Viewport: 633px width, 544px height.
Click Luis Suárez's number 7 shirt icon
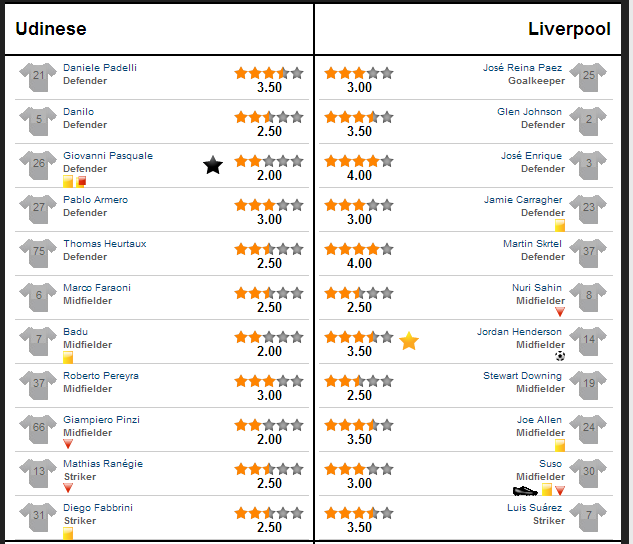pyautogui.click(x=588, y=517)
